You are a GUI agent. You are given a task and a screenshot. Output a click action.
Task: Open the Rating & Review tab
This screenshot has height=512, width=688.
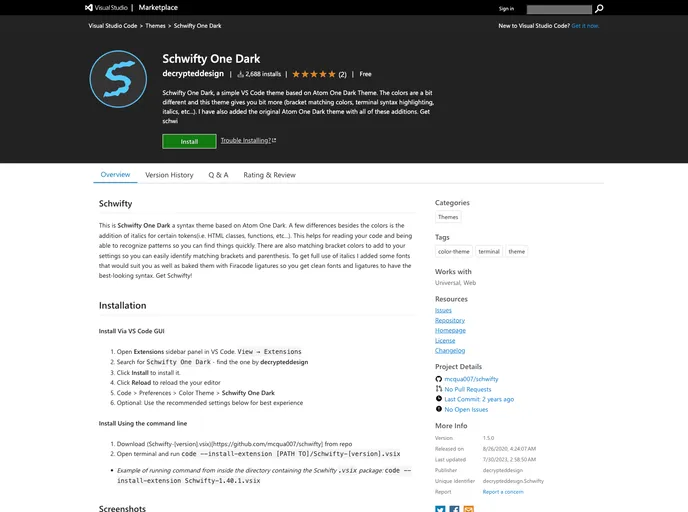coord(269,175)
